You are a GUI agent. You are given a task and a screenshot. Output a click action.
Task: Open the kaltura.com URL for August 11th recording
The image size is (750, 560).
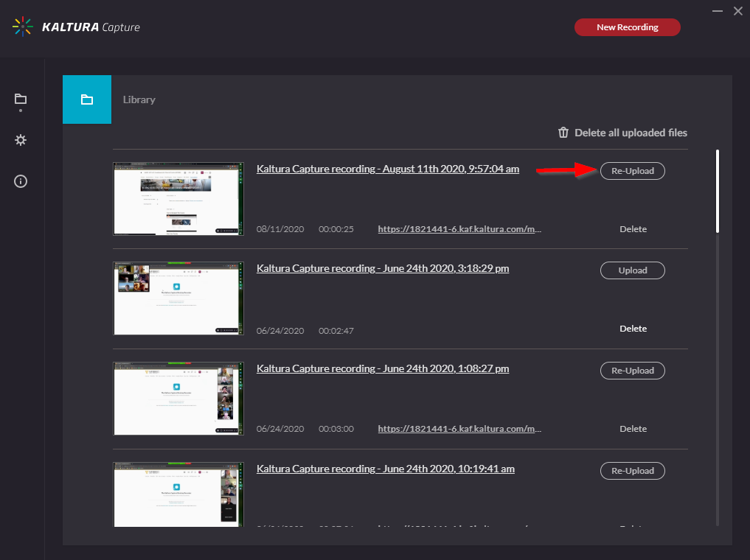click(459, 229)
